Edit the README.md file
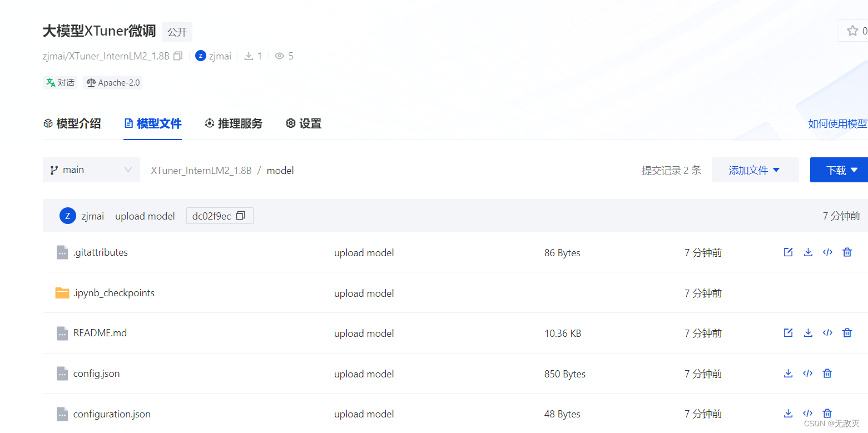This screenshot has width=868, height=433. [x=788, y=333]
